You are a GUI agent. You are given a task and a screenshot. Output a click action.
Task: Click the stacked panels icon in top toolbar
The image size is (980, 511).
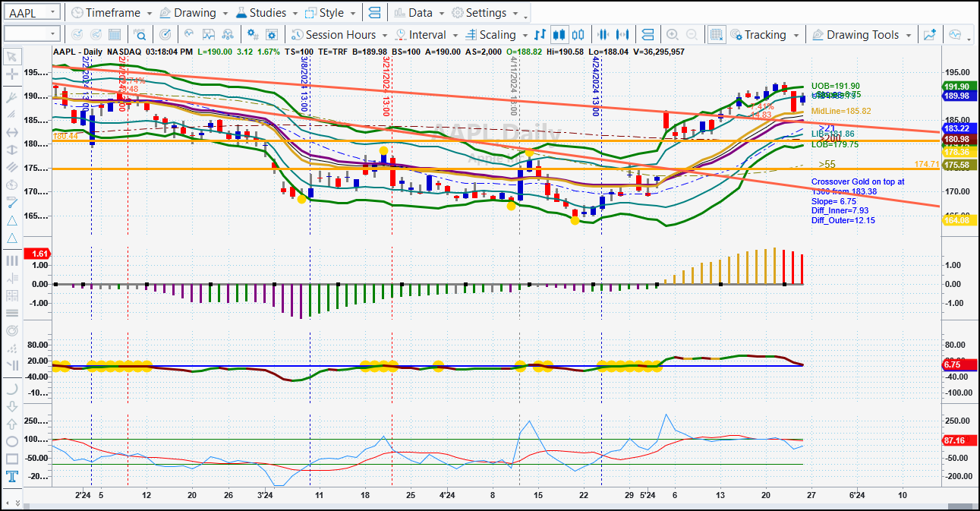(x=373, y=13)
